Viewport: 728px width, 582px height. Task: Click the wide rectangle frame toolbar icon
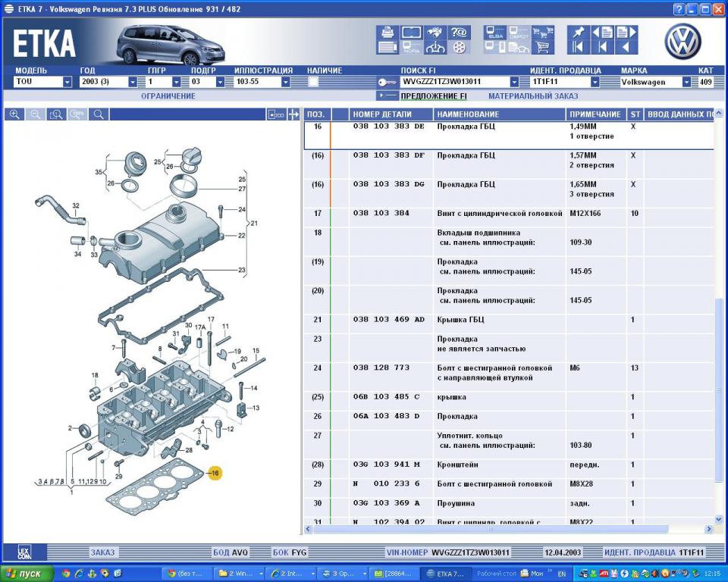coord(411,32)
